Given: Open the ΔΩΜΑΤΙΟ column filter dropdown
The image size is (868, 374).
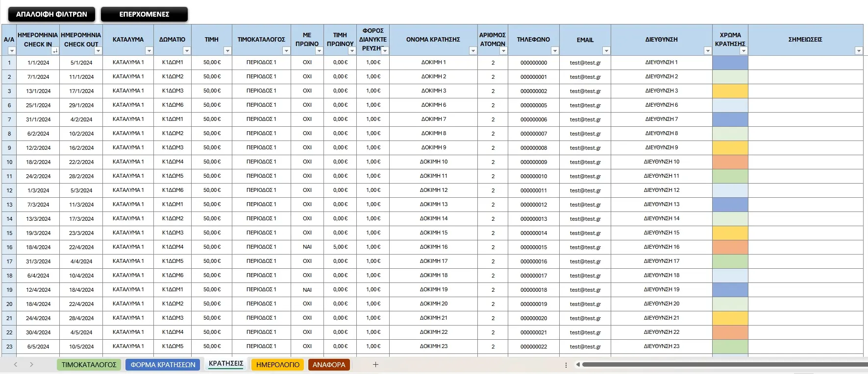Looking at the screenshot, I should point(187,51).
